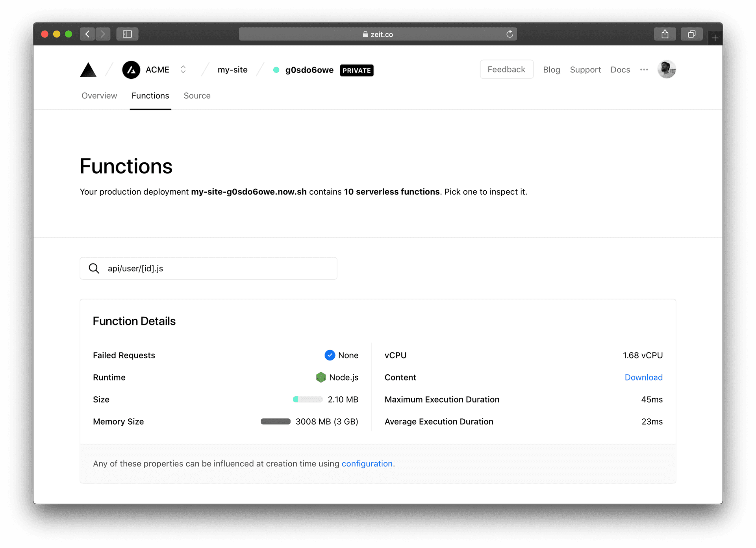Click the Safari share icon

click(665, 34)
